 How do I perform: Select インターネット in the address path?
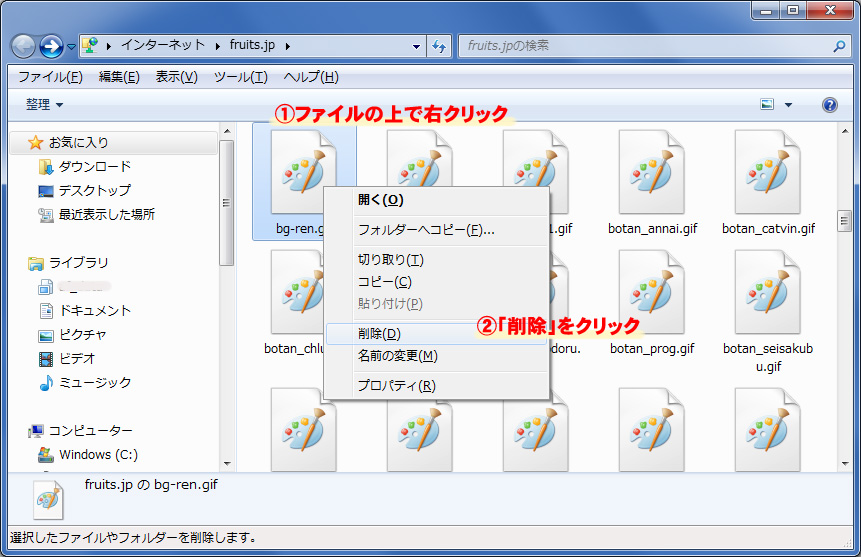[x=163, y=45]
